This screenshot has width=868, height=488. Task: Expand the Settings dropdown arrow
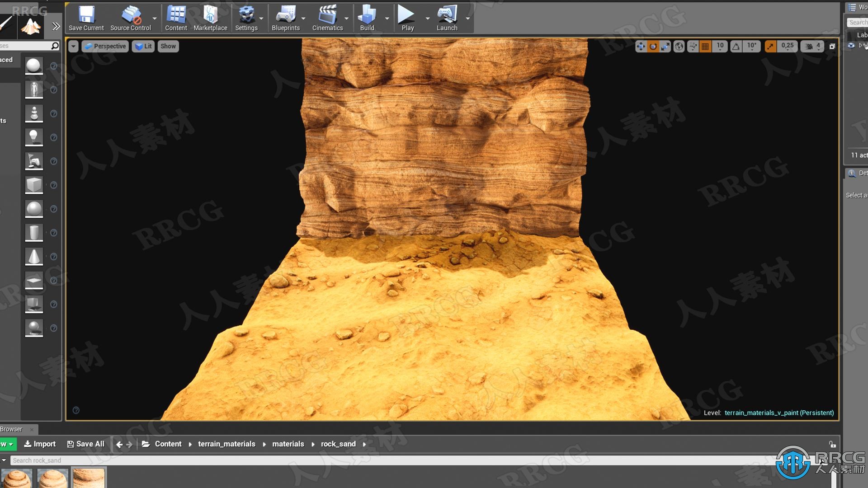tap(261, 19)
